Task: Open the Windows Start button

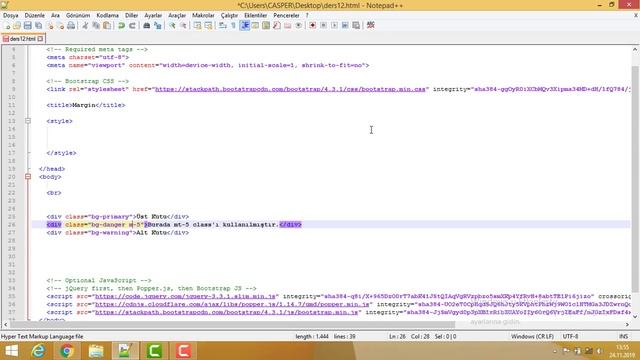Action: (11, 351)
